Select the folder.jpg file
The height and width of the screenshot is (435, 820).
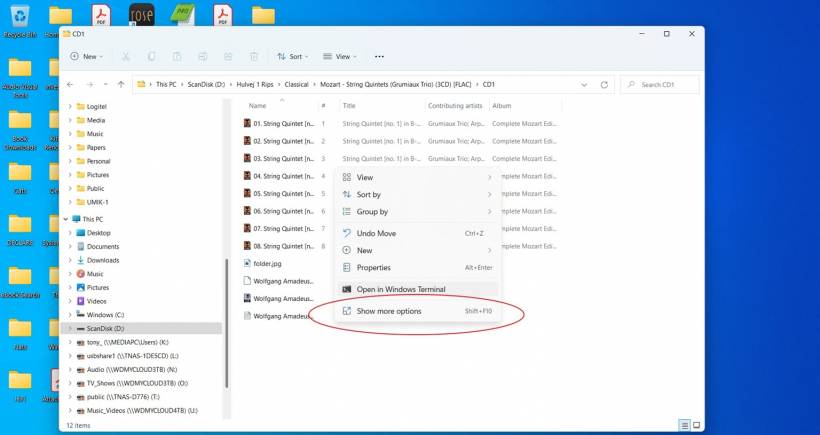267,264
